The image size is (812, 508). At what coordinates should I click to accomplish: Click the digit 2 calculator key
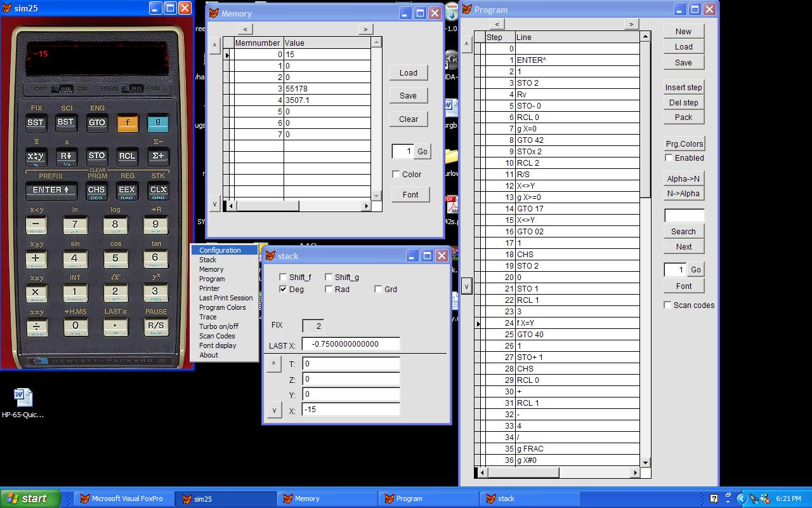pyautogui.click(x=115, y=293)
